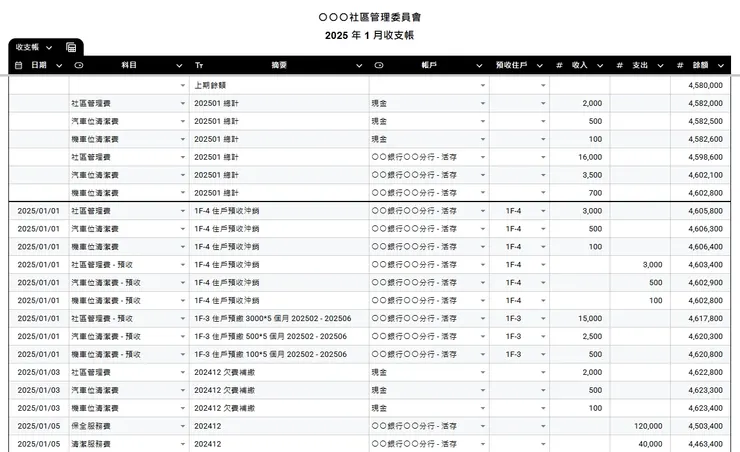
Task: Click the 上期餘額 summary cell
Action: (x=279, y=85)
